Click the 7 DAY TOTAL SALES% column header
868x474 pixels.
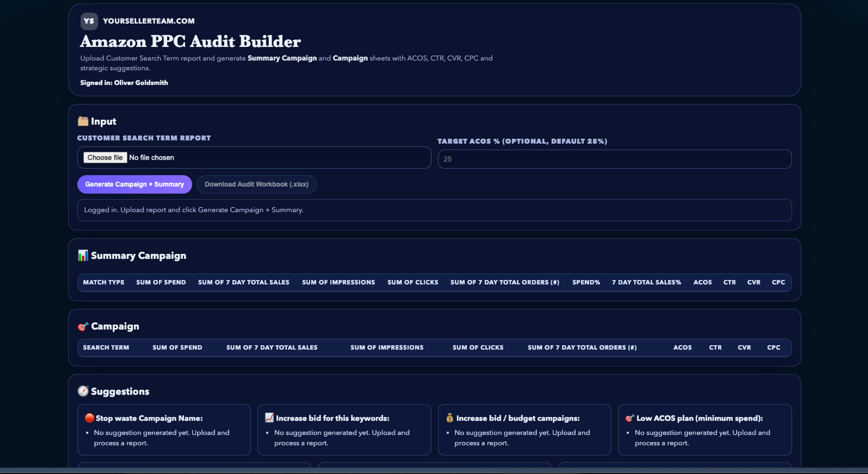647,282
